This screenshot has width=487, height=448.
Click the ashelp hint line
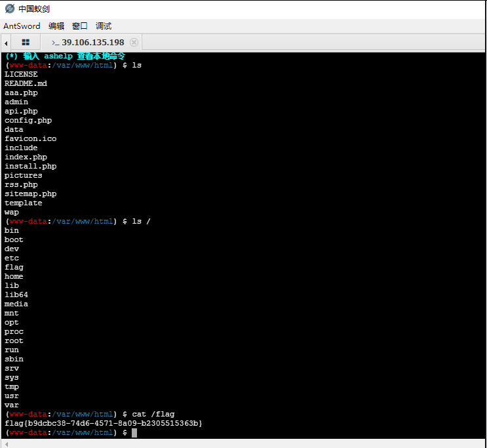click(64, 56)
